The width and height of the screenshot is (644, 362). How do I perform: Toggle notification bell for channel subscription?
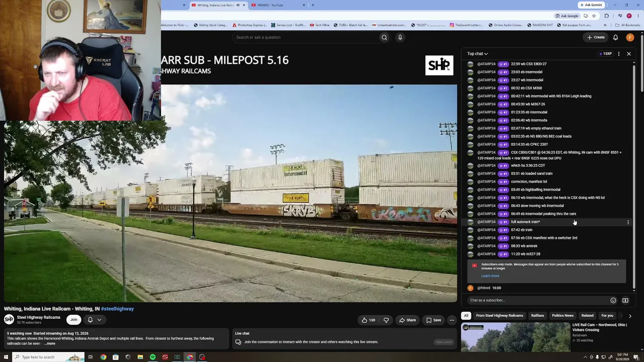[90, 320]
